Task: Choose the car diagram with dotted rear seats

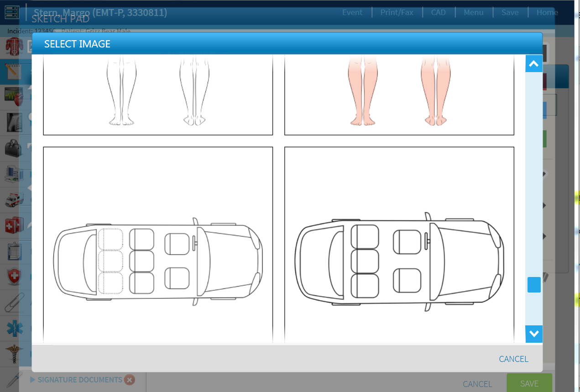Action: [x=158, y=244]
